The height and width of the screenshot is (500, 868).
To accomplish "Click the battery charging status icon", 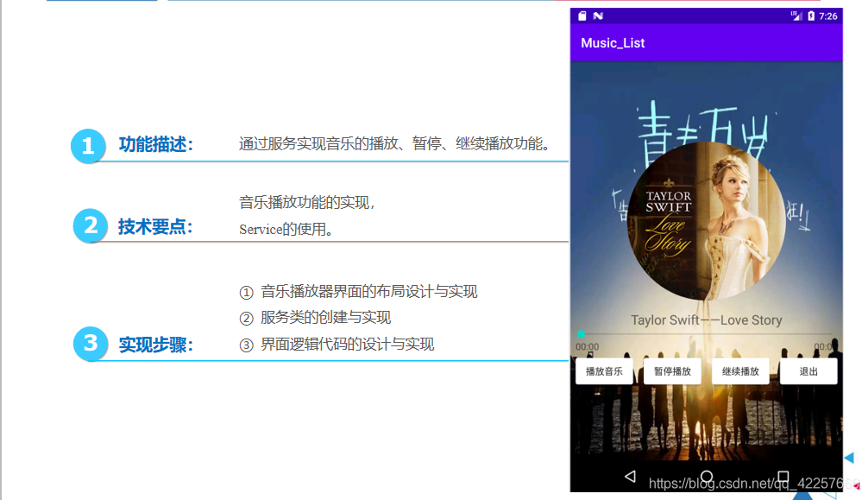I will 809,16.
